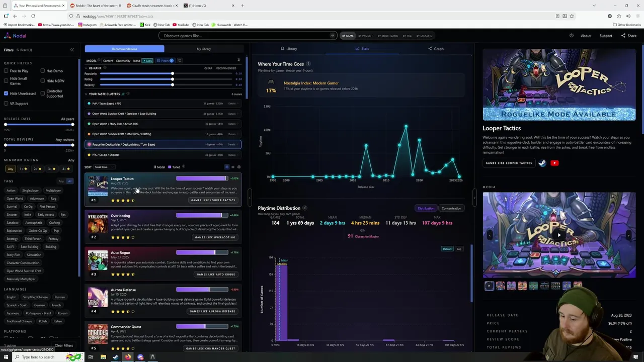This screenshot has width=644, height=362.
Task: Click the Share icon in the header
Action: tap(623, 36)
